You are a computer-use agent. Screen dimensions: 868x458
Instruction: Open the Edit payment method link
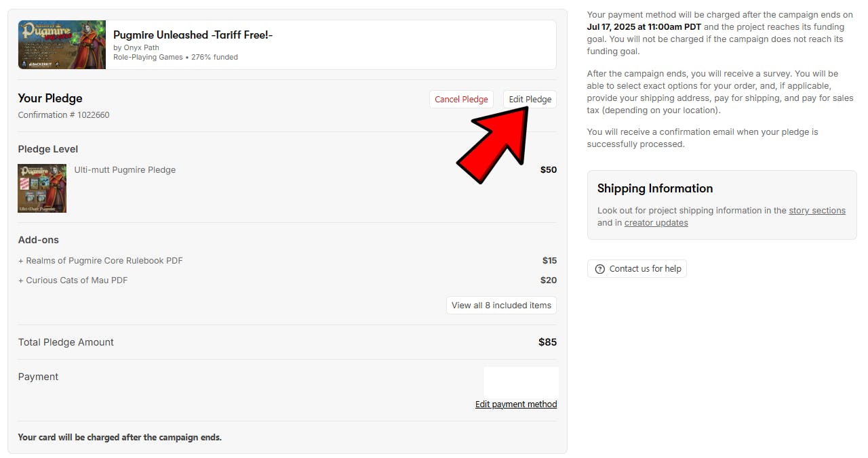[x=516, y=404]
